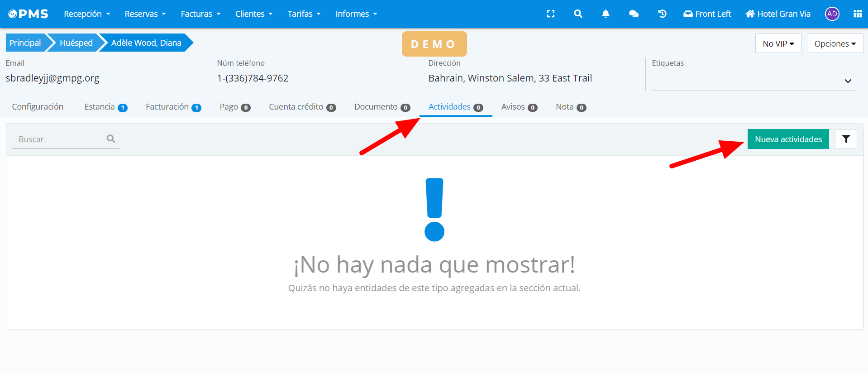Open the notifications bell icon
Screen dimensions: 868x374
[x=606, y=14]
